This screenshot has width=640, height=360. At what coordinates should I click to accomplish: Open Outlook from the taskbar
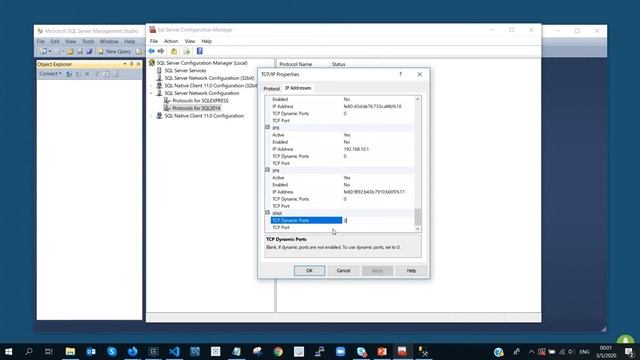[91, 351]
